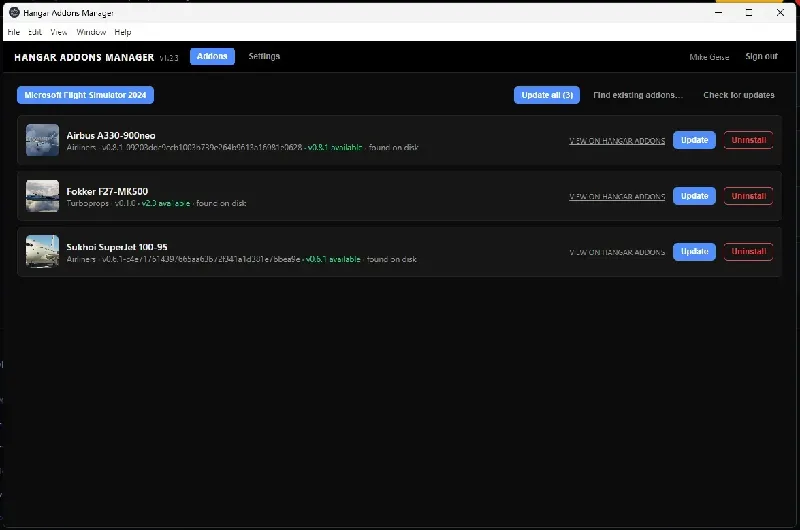
Task: Click the Hangar Addons Manager title bar icon
Action: click(14, 12)
